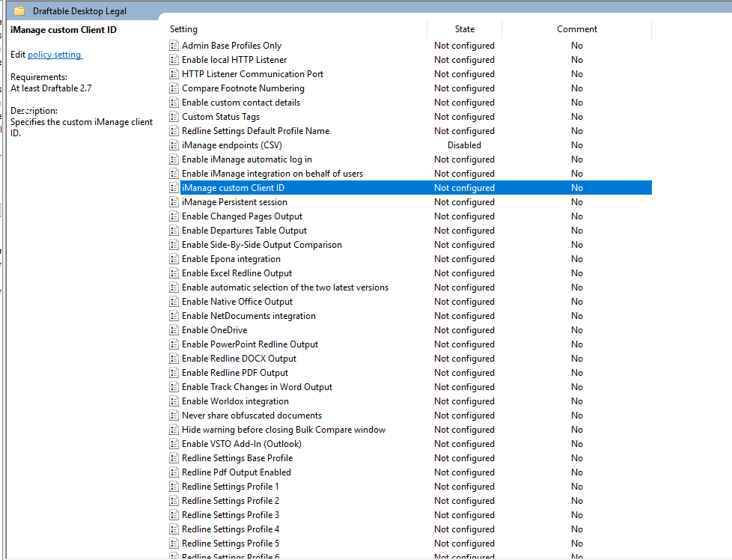Click the icon beside Enable custom contact details
The height and width of the screenshot is (560, 732).
coord(174,103)
